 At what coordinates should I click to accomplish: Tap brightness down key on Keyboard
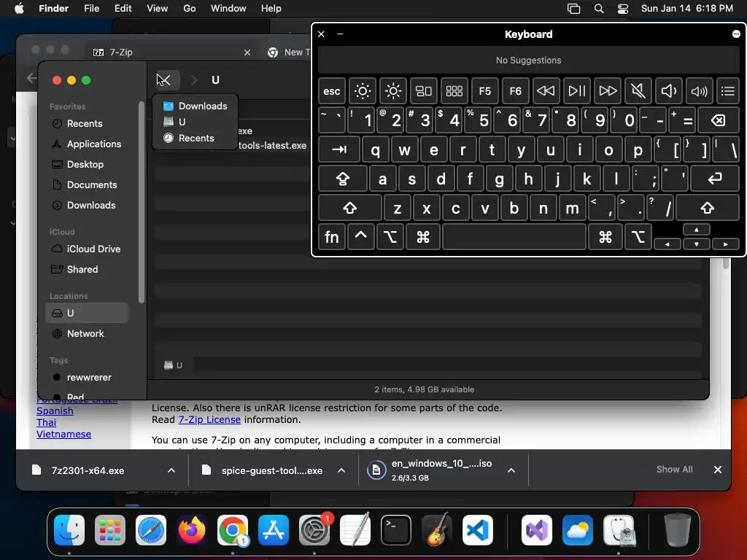(x=363, y=91)
